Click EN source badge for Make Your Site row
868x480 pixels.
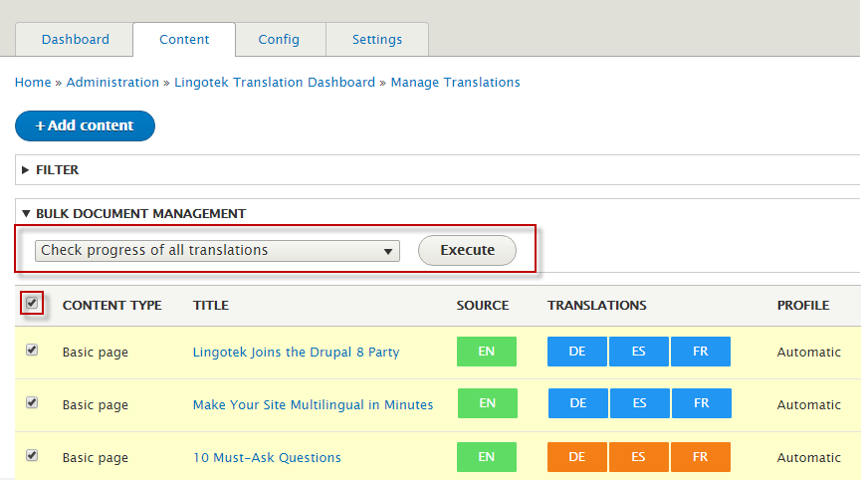487,403
